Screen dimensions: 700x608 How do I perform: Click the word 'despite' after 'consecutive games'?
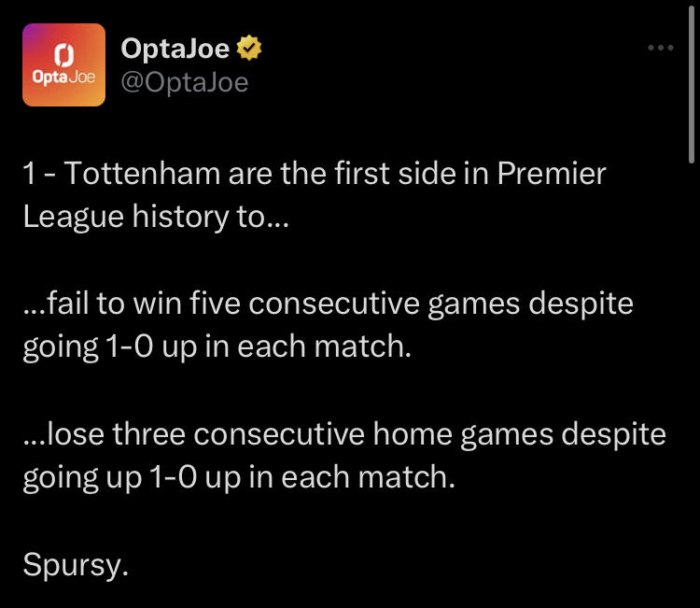[x=581, y=304]
